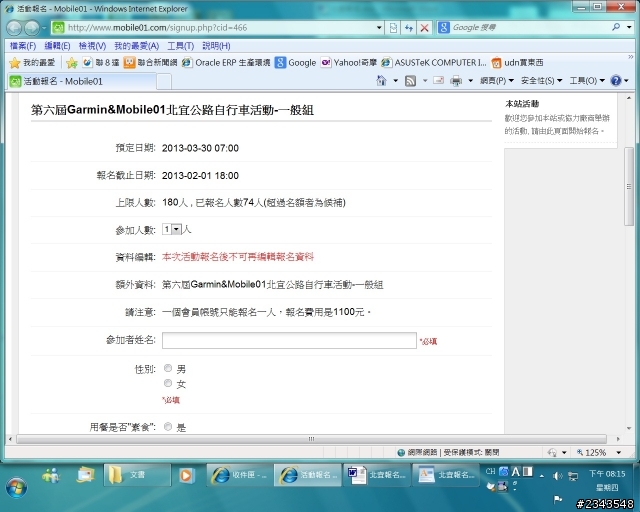Viewport: 640px width, 512px height.
Task: Expand the Print options dropdown arrow
Action: pos(470,81)
